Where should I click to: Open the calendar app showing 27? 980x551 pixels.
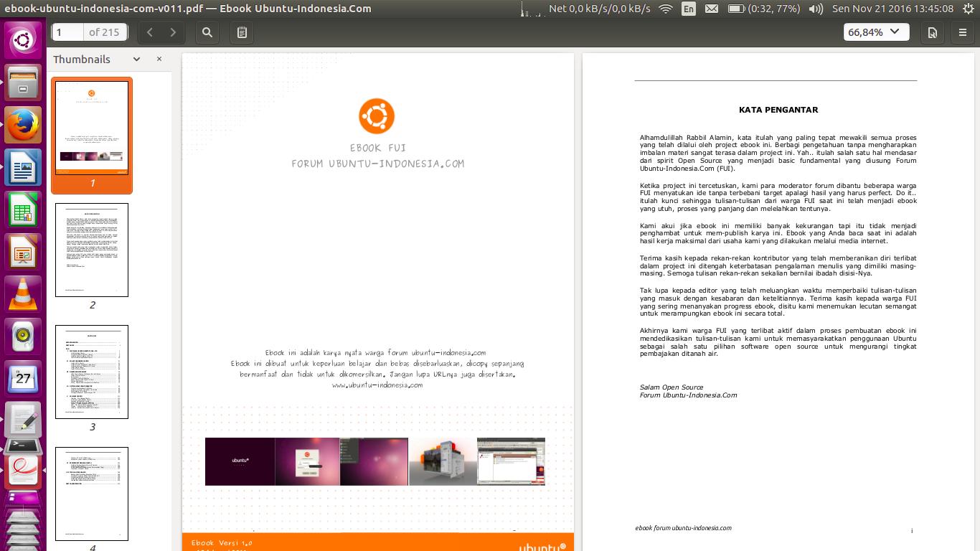(24, 378)
